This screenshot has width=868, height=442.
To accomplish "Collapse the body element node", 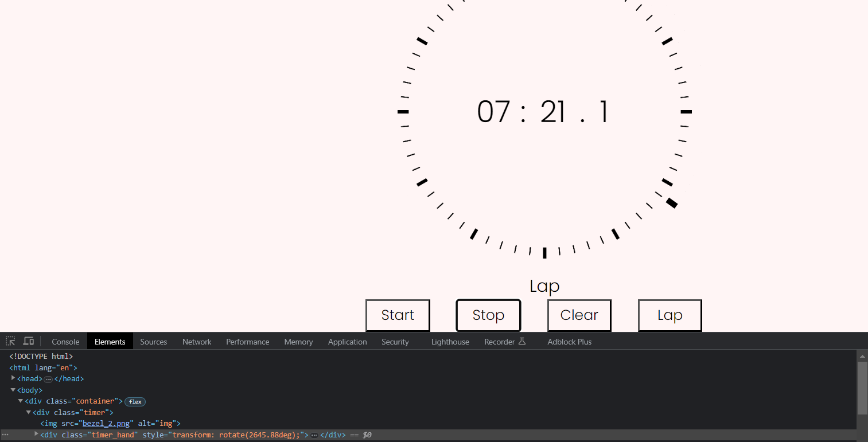I will click(x=13, y=390).
